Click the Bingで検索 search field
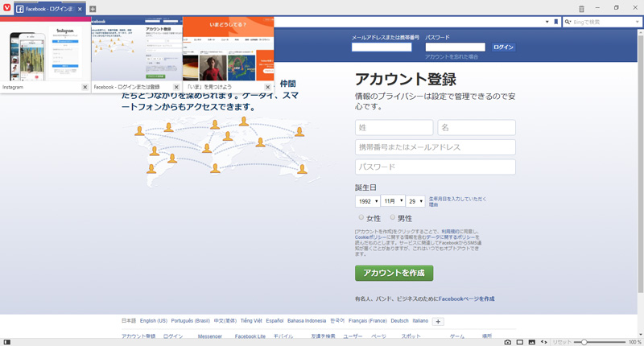 [x=601, y=22]
